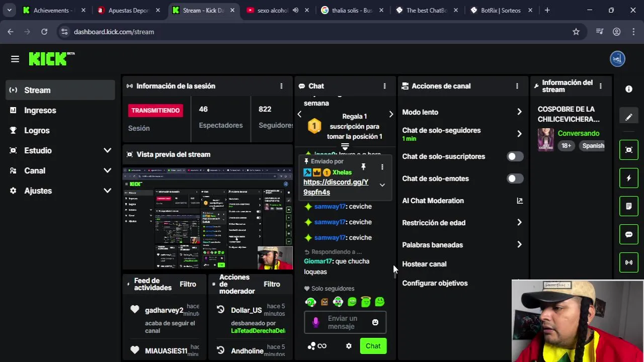Screen dimensions: 644x362
Task: Expand the Estudio sidebar section
Action: coord(107,150)
